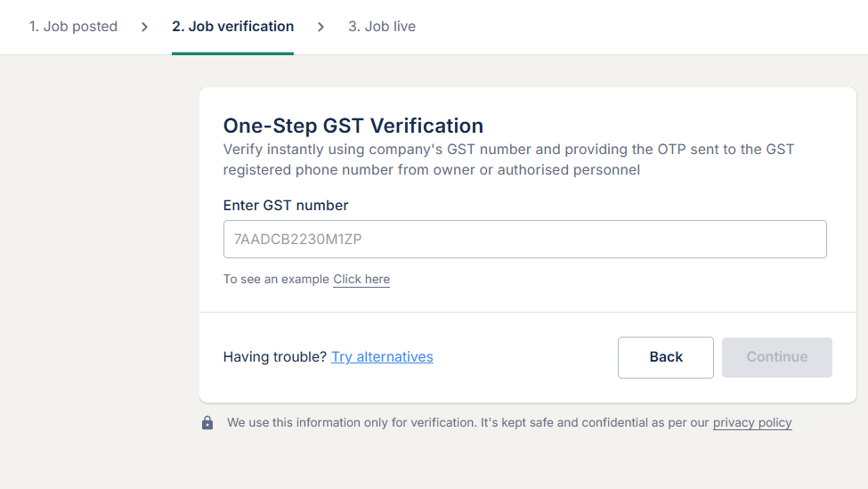Open the Try alternatives link
Image resolution: width=868 pixels, height=489 pixels.
(x=382, y=357)
